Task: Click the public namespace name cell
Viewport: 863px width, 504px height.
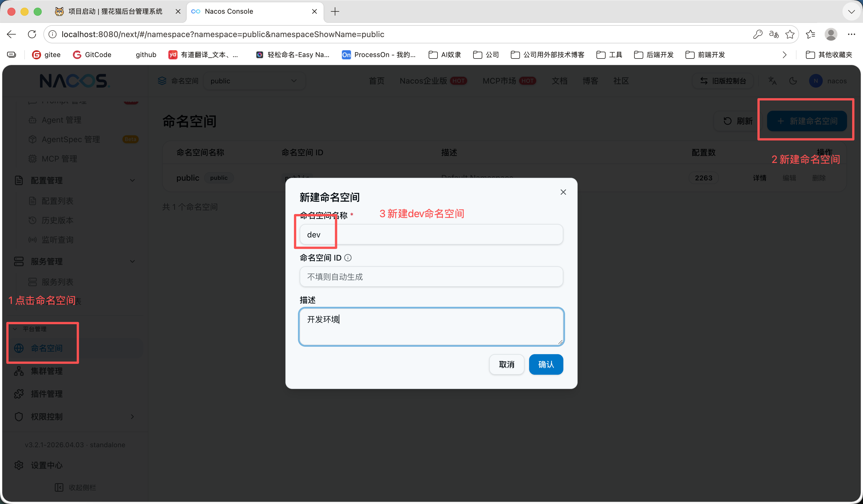Action: 188,178
